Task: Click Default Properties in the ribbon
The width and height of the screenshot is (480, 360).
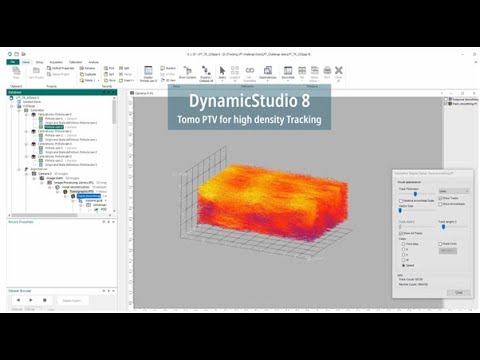Action: 60,68
